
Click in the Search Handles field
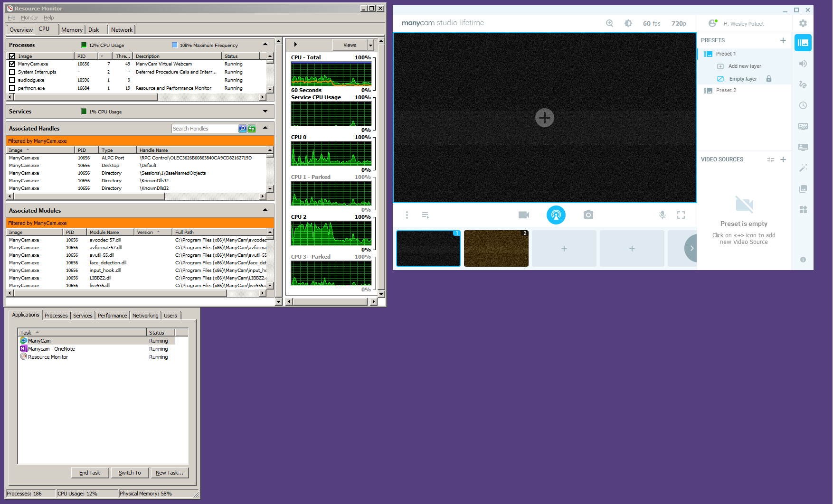[x=205, y=129]
